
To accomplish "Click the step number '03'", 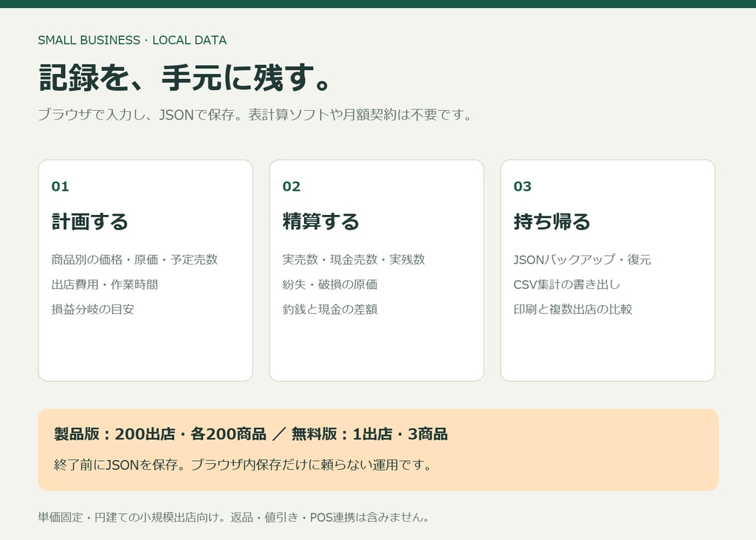I will point(523,186).
